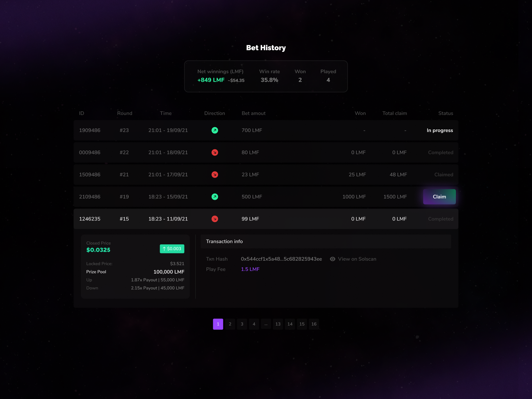Open the last page 16

pos(314,324)
